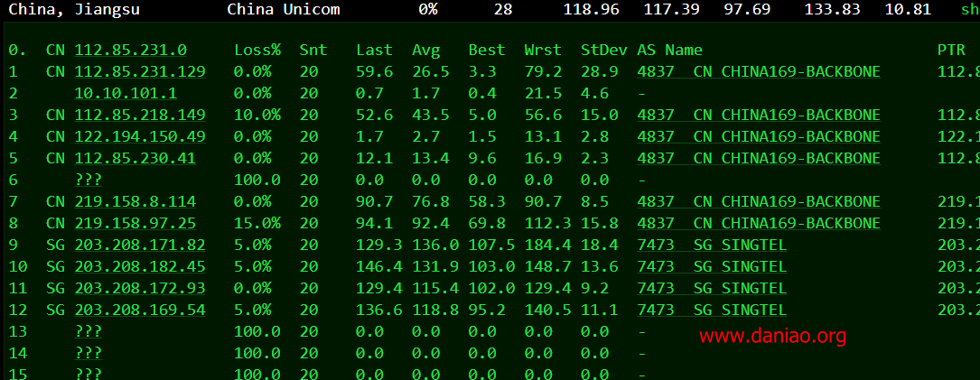Click the 'Loss%' column header
Screen dimensions: 980x380
click(257, 50)
